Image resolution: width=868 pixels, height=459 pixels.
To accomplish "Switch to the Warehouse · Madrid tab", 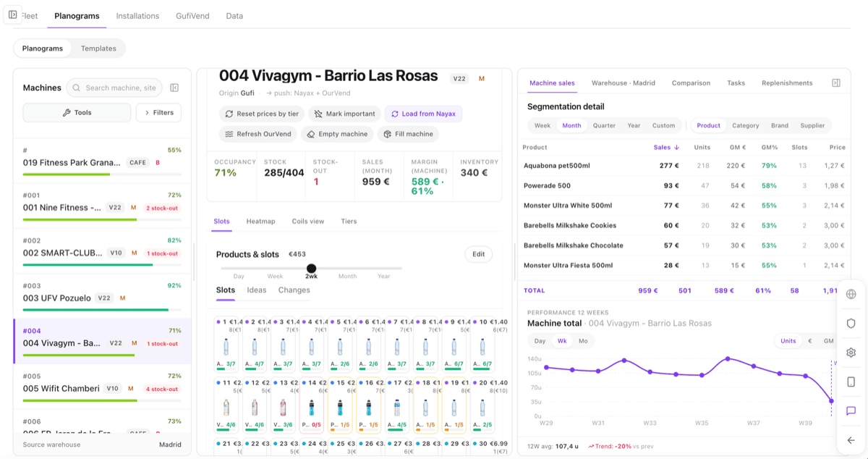I will (x=624, y=83).
